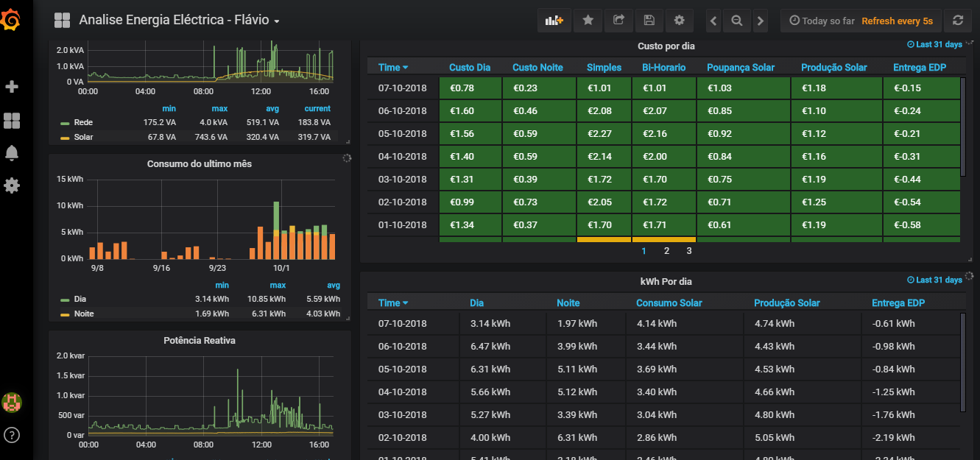Toggle the Solar series in legend

coord(83,137)
